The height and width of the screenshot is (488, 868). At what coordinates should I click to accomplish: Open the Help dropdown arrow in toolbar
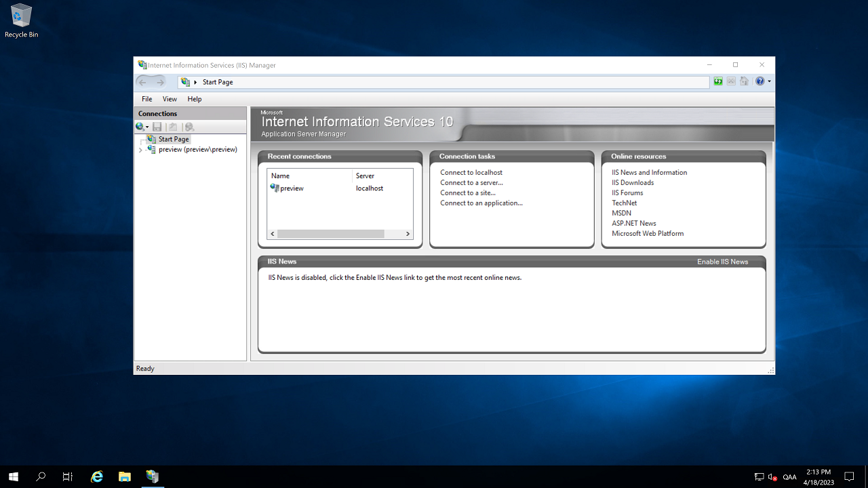pyautogui.click(x=769, y=82)
